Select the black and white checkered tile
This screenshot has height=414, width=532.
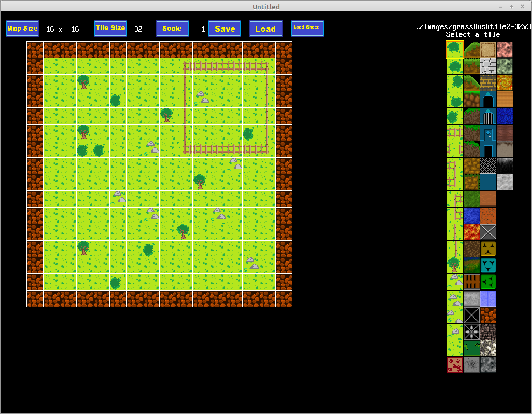tap(488, 165)
